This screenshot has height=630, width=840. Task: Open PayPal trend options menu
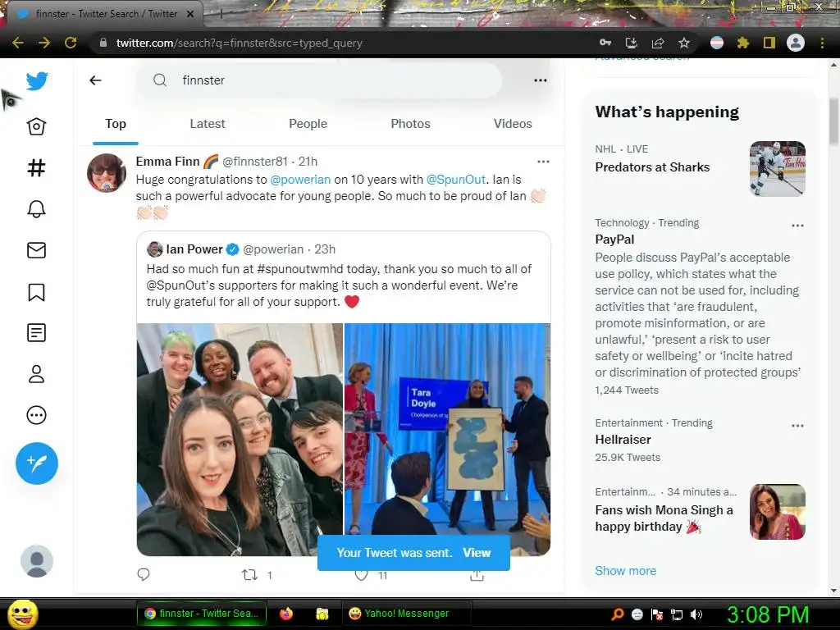[797, 226]
